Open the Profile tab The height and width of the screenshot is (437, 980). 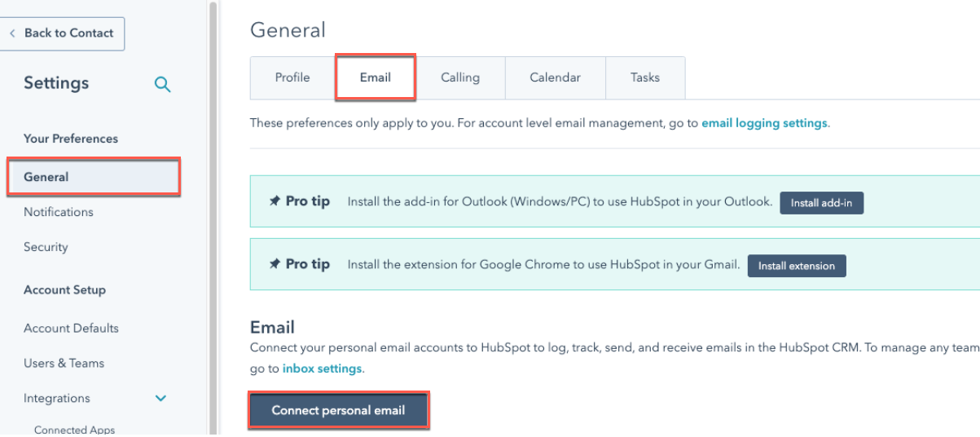(292, 78)
